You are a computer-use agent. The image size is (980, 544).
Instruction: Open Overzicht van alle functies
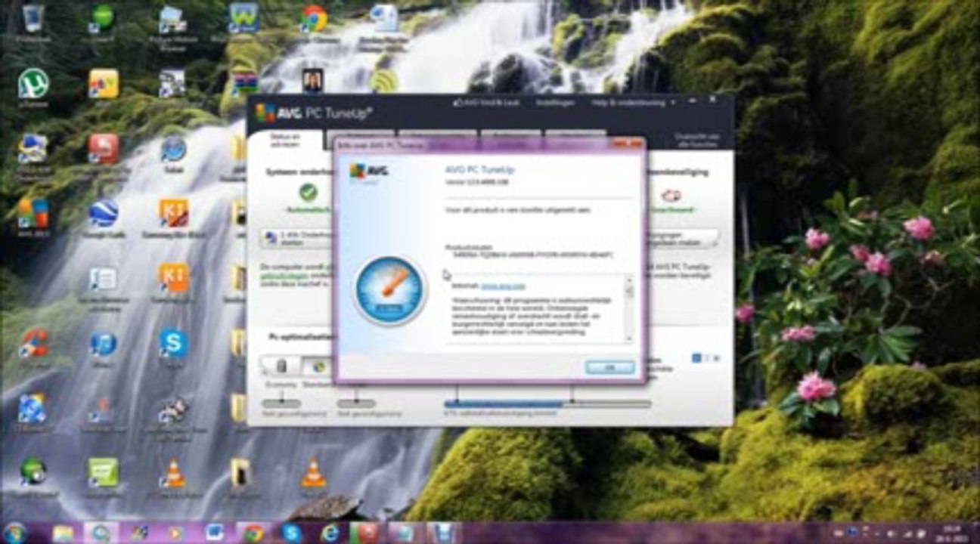(696, 140)
